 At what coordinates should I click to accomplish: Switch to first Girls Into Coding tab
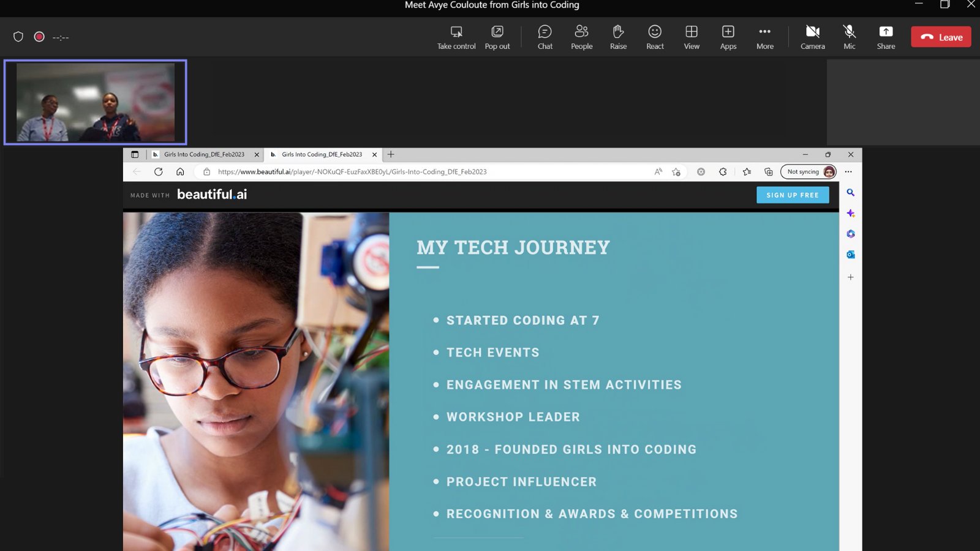tap(204, 154)
